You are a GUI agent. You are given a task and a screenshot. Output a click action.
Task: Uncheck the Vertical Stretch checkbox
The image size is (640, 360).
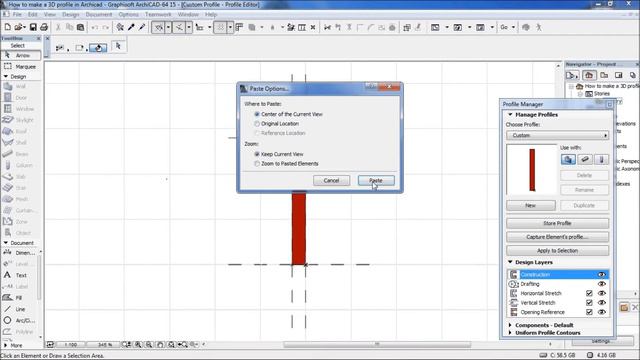click(589, 303)
